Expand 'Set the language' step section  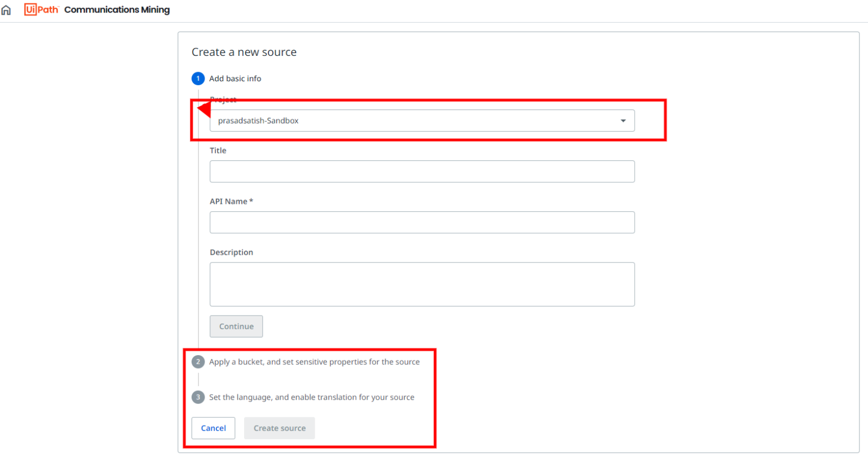(311, 398)
